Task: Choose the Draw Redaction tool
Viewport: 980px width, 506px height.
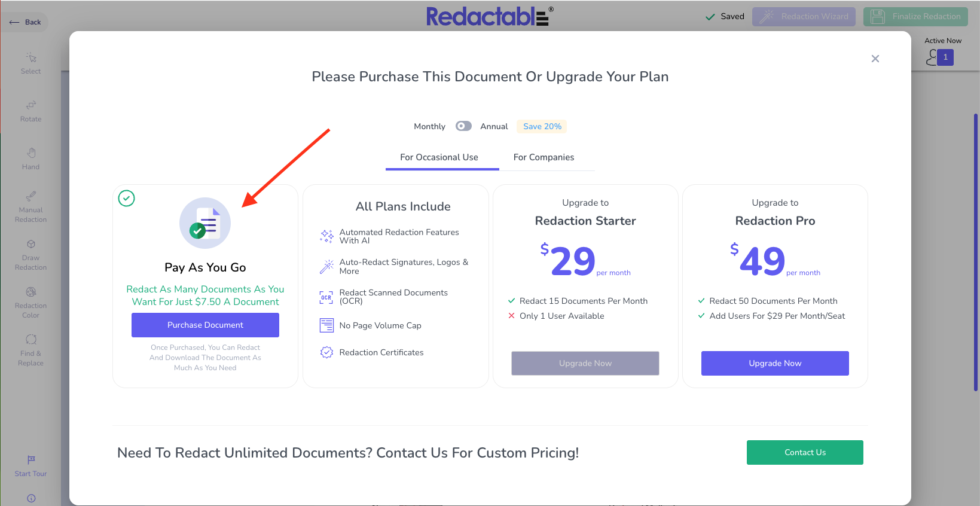Action: tap(31, 254)
